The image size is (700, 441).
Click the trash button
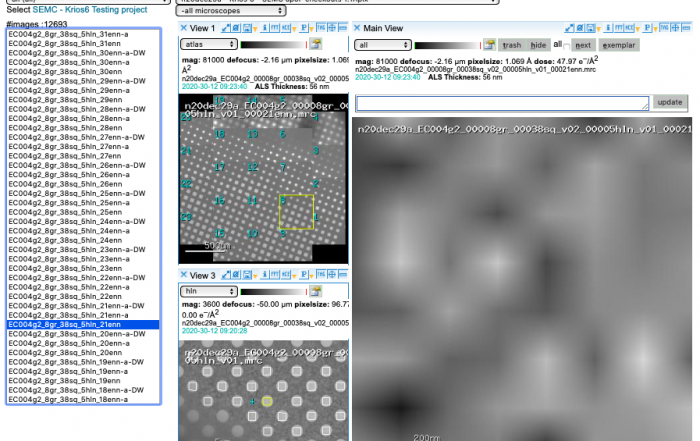click(x=512, y=45)
